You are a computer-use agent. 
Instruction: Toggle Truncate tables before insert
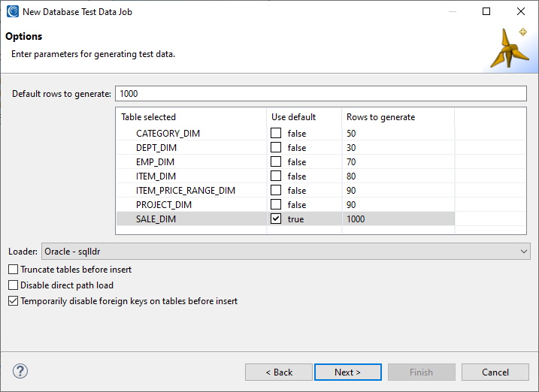click(13, 270)
